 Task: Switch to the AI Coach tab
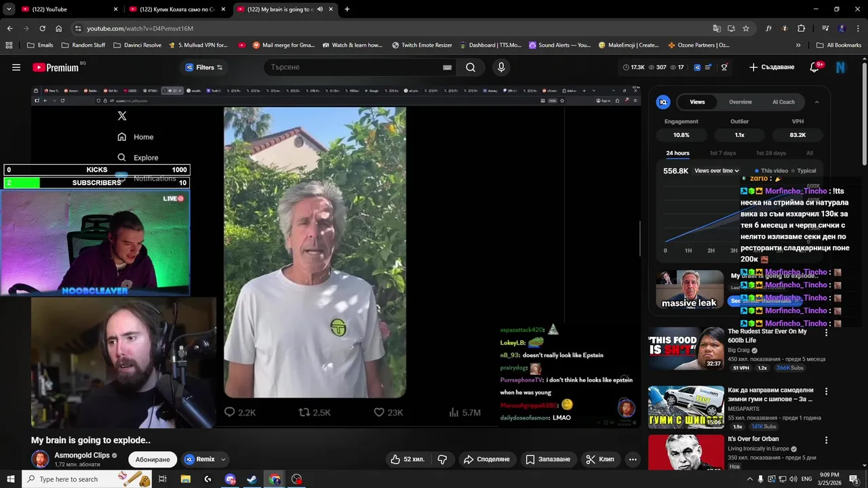783,102
